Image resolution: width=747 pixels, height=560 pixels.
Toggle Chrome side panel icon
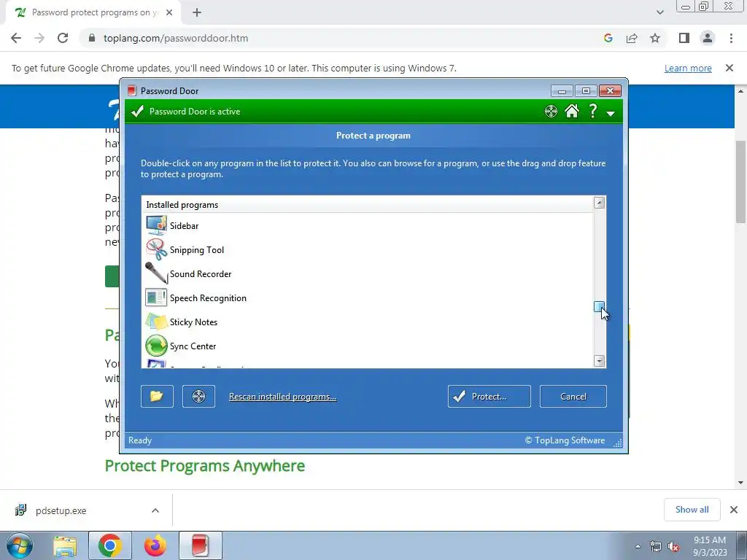684,38
